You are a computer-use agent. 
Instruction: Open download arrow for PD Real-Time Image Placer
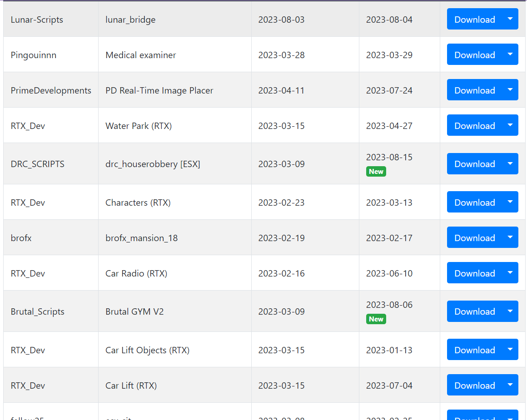click(x=510, y=90)
